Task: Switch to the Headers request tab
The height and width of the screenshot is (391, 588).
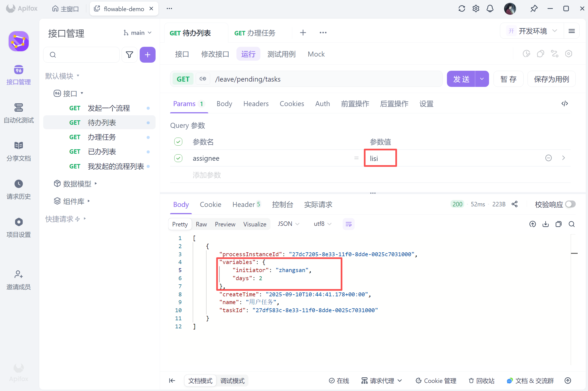Action: click(x=256, y=104)
